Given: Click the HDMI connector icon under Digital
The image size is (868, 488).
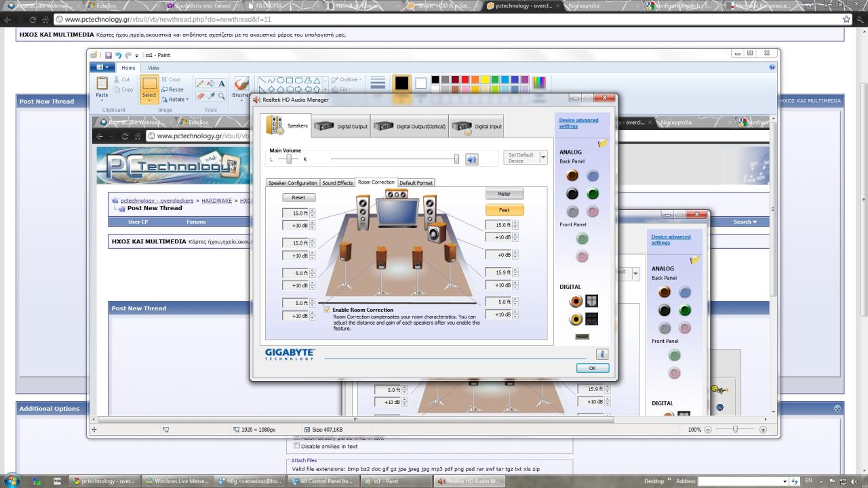Looking at the screenshot, I should (x=582, y=336).
